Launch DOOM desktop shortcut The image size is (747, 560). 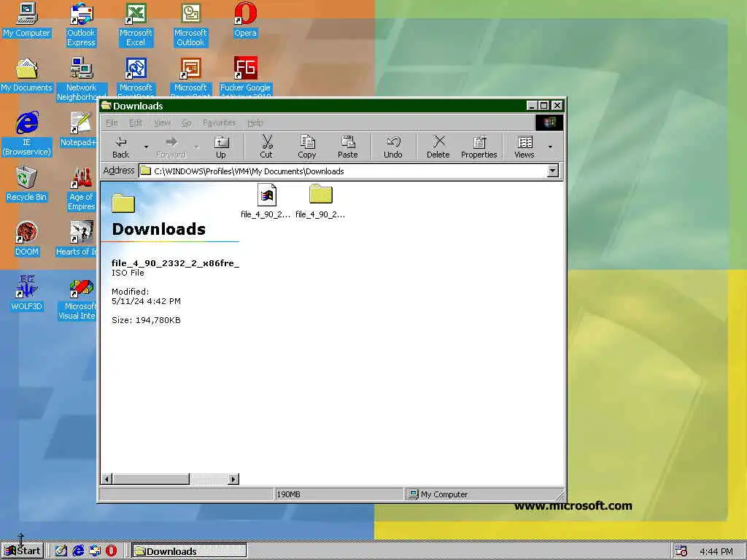pos(27,238)
